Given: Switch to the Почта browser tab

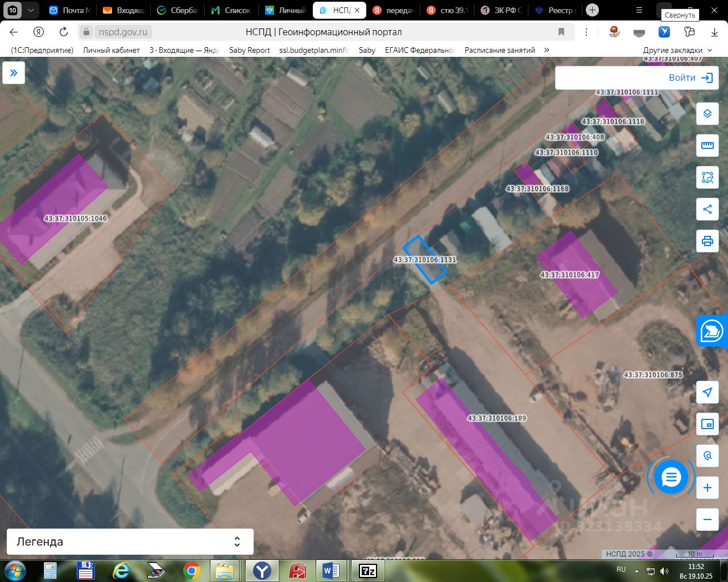Looking at the screenshot, I should pyautogui.click(x=69, y=10).
